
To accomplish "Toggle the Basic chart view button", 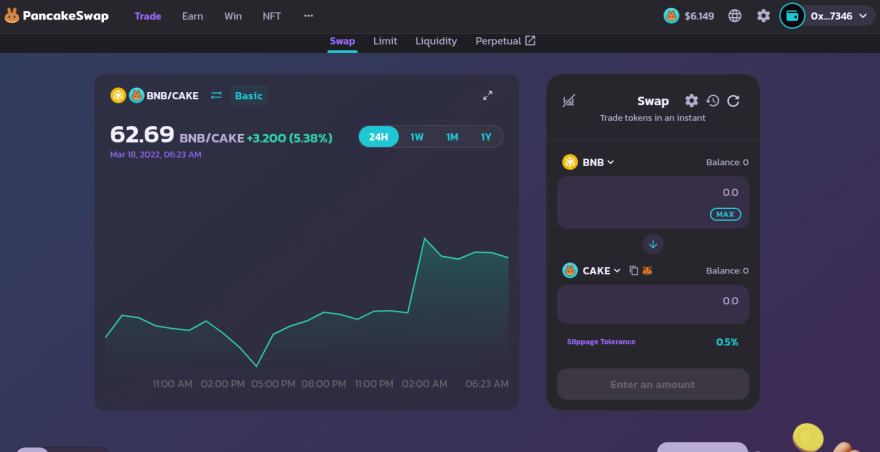I will 249,95.
